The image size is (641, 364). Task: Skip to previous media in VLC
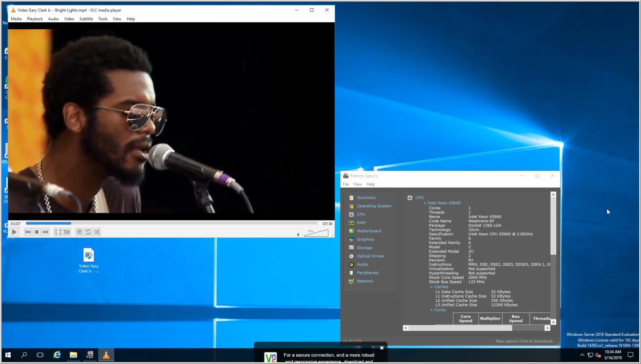coord(28,232)
